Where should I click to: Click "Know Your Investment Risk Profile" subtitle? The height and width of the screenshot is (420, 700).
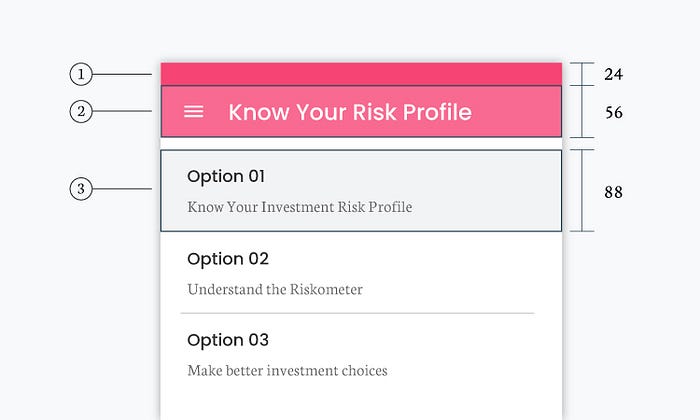pos(299,207)
